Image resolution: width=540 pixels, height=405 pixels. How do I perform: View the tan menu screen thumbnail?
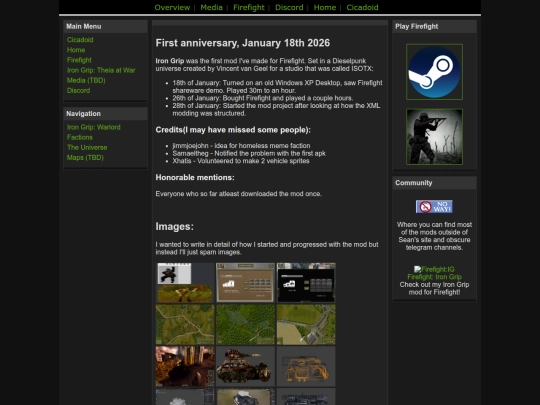click(x=245, y=283)
